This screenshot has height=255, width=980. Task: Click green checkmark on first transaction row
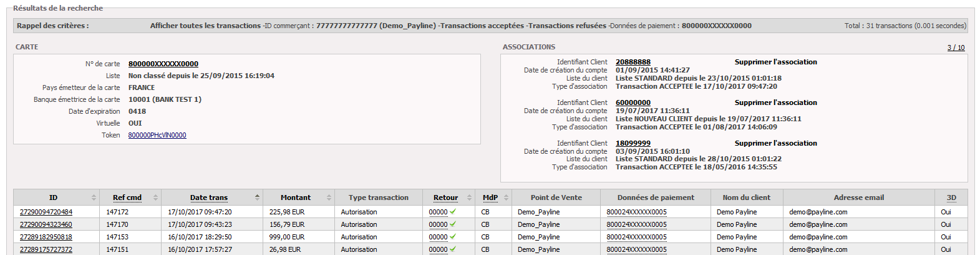pyautogui.click(x=453, y=212)
